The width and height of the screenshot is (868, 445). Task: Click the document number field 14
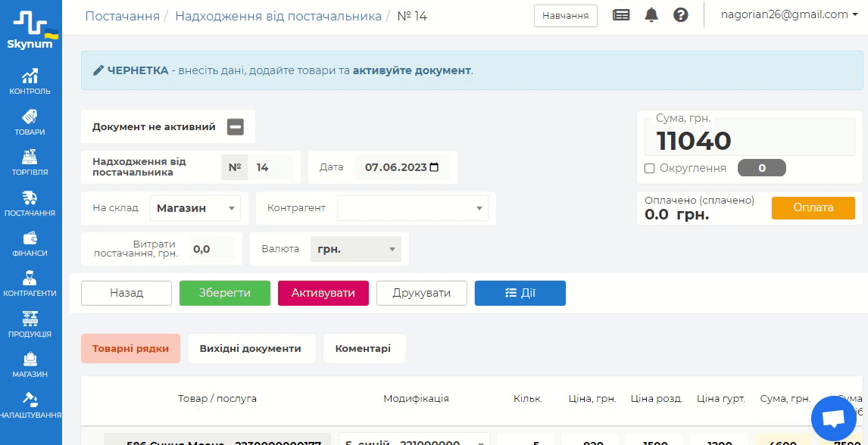pyautogui.click(x=270, y=167)
